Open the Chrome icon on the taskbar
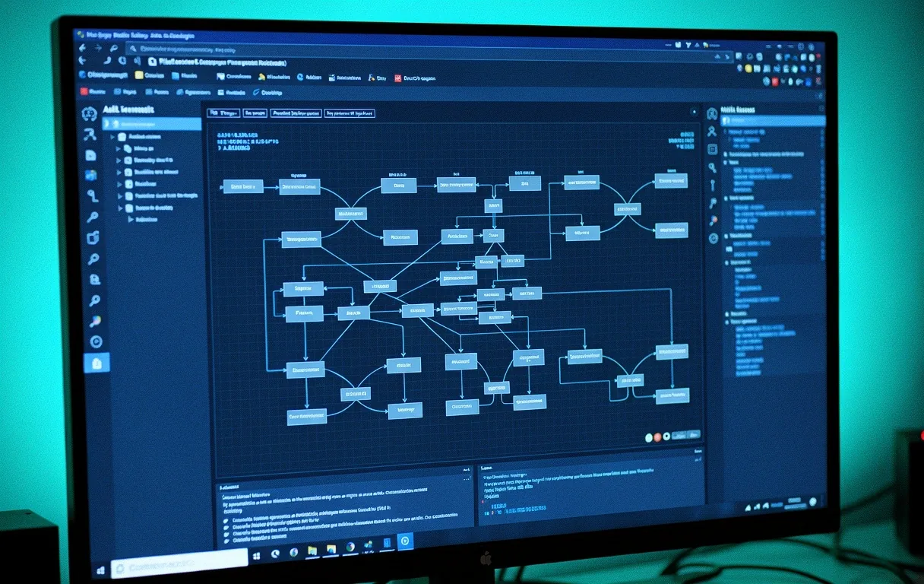This screenshot has height=584, width=924. (x=350, y=547)
